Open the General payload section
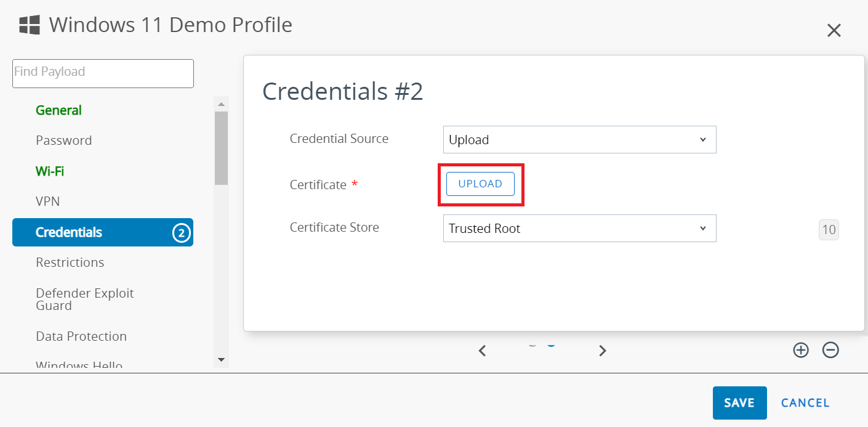Viewport: 868px width, 427px height. (58, 110)
